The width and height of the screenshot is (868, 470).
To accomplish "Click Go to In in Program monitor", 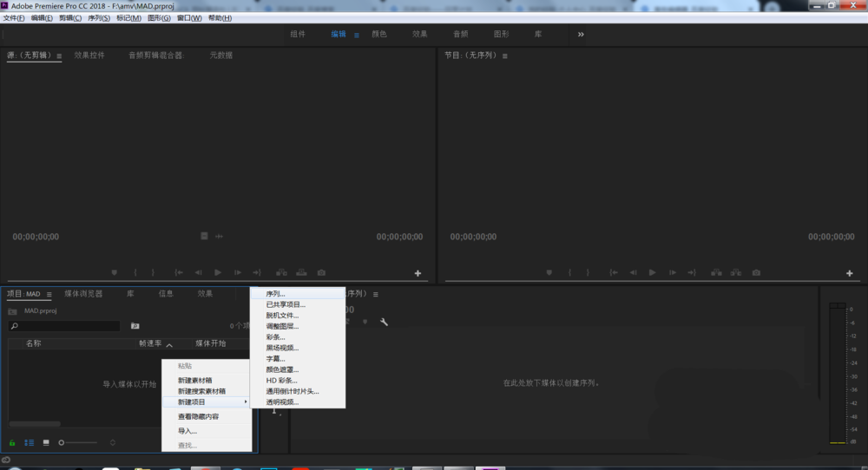I will 614,272.
